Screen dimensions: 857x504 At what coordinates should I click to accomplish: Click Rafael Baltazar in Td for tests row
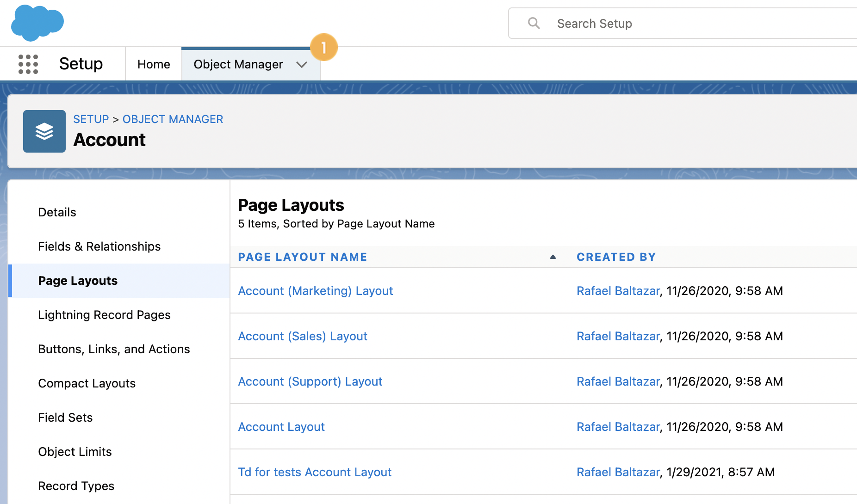click(x=618, y=472)
